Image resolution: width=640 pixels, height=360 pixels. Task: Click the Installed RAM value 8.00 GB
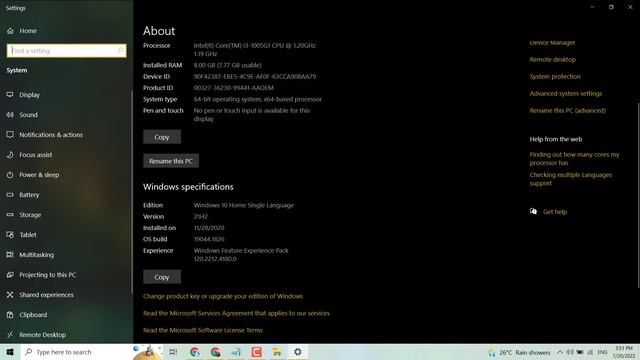point(227,65)
